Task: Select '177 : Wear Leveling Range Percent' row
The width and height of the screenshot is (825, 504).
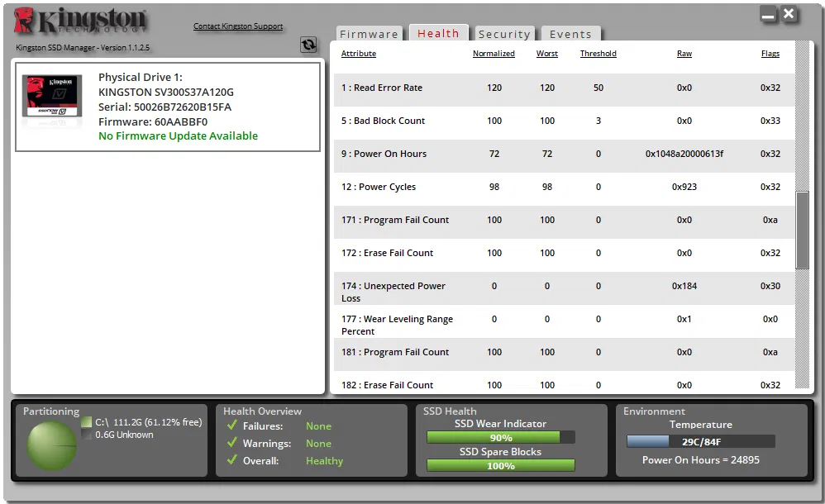Action: [x=564, y=322]
